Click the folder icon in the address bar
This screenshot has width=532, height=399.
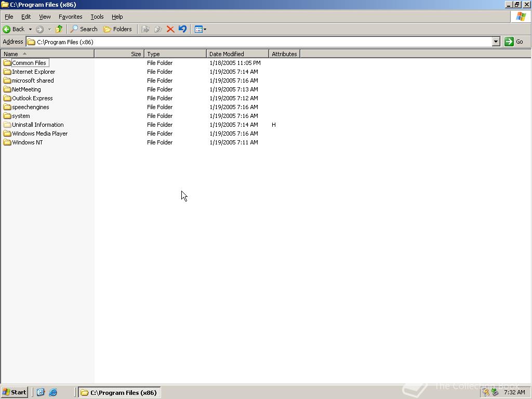(31, 42)
